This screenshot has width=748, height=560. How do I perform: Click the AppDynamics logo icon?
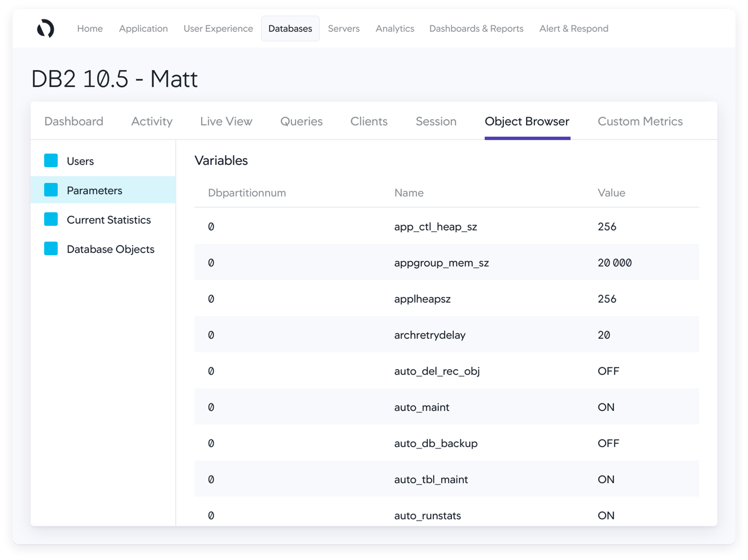[45, 28]
